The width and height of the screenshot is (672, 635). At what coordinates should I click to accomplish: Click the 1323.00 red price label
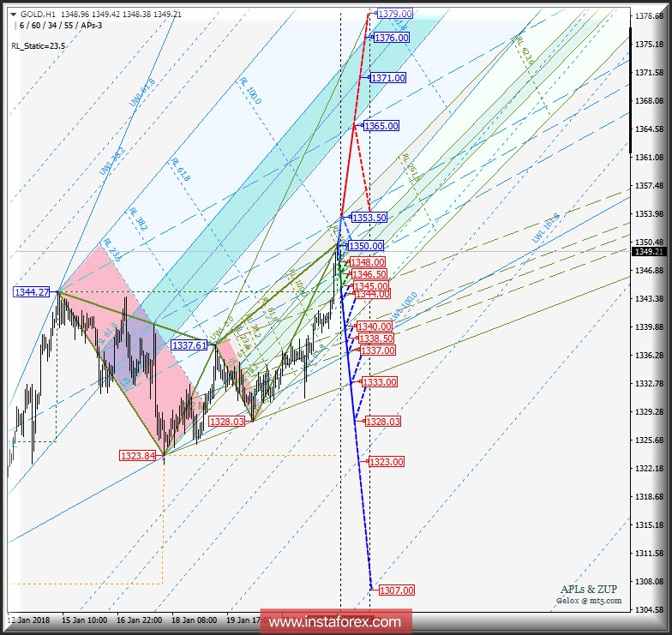point(386,462)
